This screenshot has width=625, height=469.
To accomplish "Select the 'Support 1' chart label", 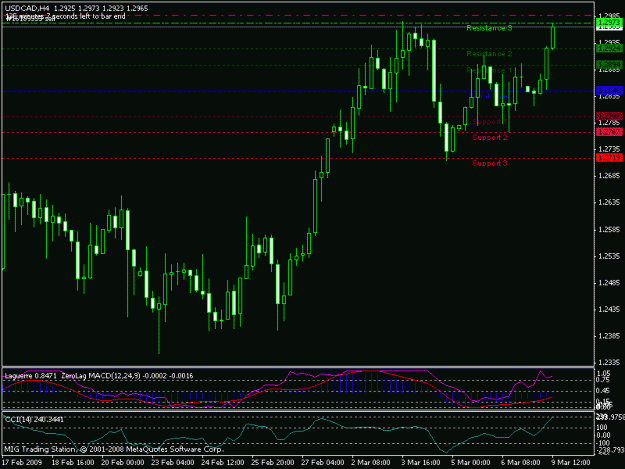I will point(489,122).
